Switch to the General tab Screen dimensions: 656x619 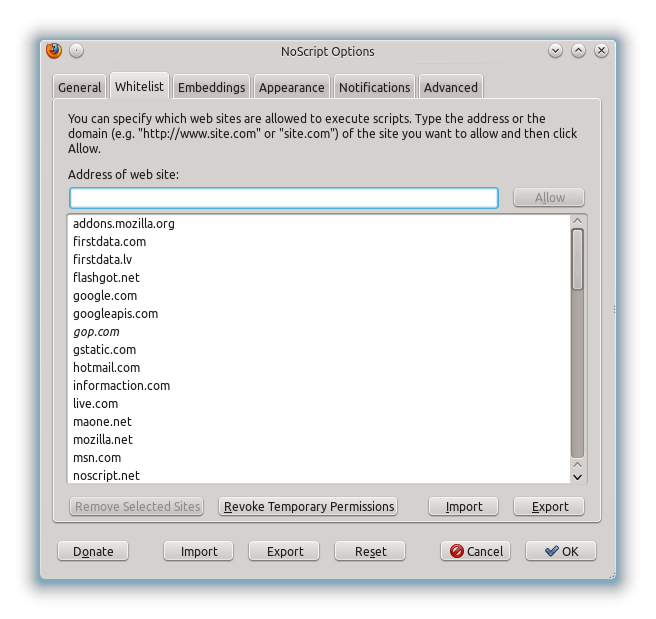(79, 87)
